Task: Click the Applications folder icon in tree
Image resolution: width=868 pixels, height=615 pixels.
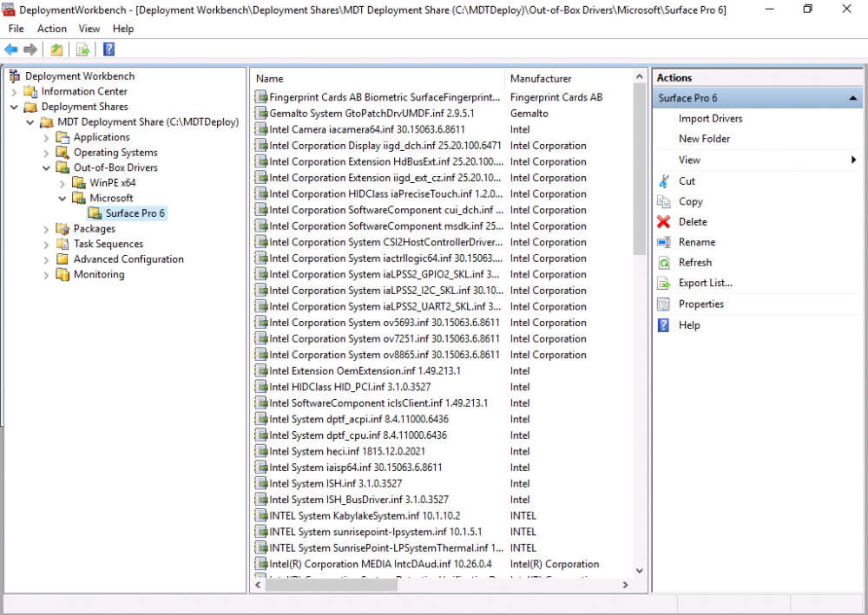Action: pyautogui.click(x=62, y=137)
